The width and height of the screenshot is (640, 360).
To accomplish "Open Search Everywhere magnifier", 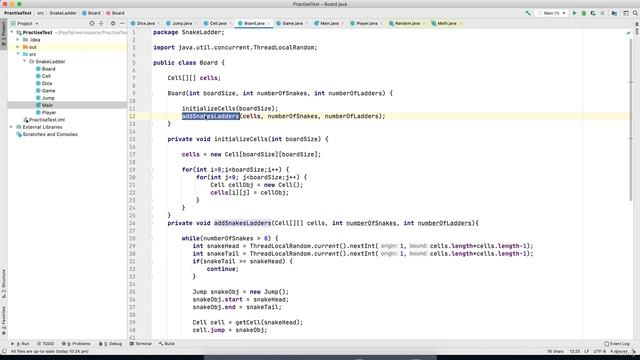I will [x=635, y=13].
